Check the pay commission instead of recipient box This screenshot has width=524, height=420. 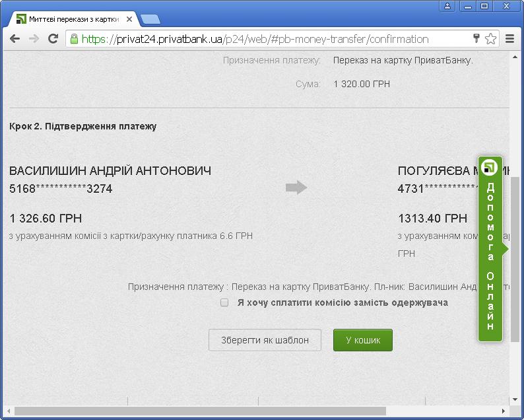(x=224, y=302)
